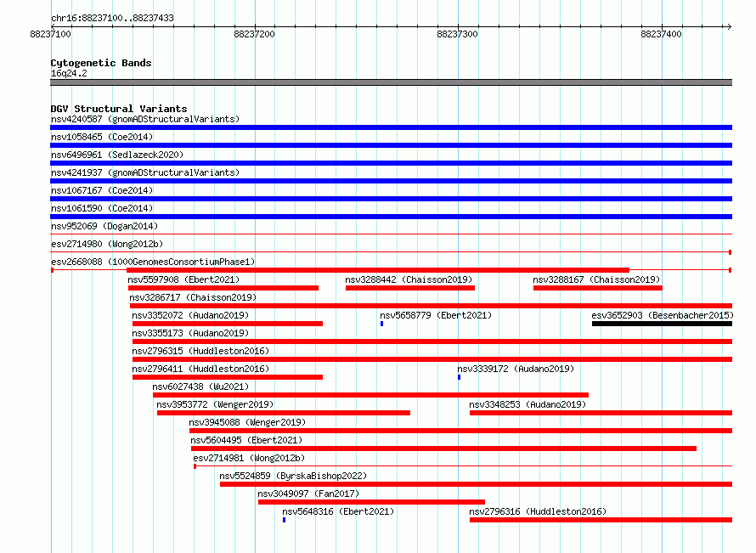Click the ruler's right arrow end
This screenshot has height=553, width=756.
click(729, 26)
